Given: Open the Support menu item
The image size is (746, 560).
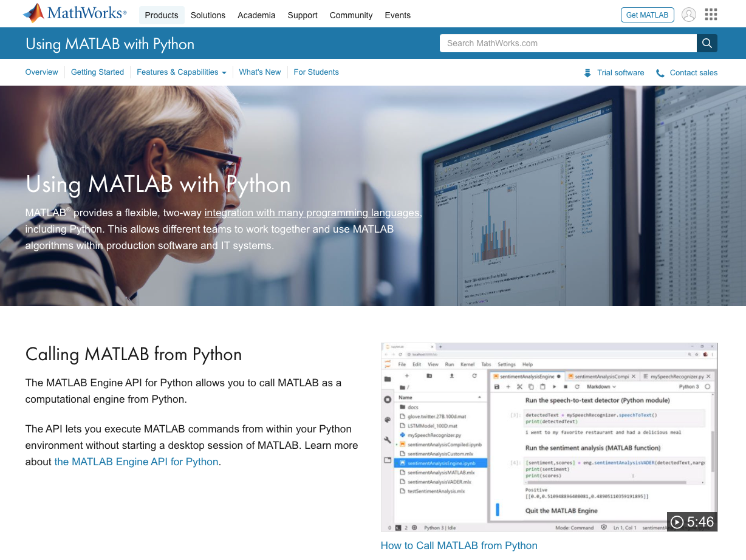Looking at the screenshot, I should coord(303,15).
